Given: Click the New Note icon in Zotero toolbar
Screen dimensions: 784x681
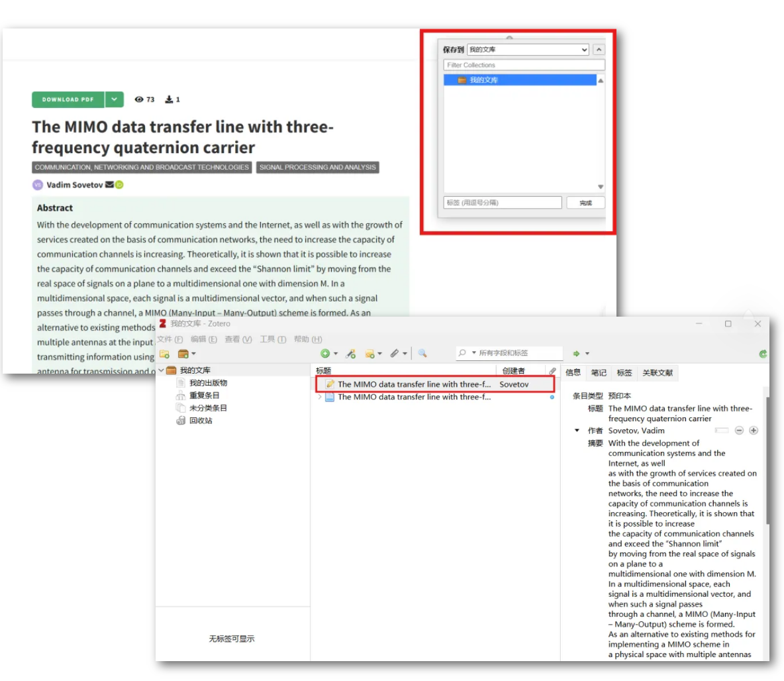Looking at the screenshot, I should coord(370,354).
